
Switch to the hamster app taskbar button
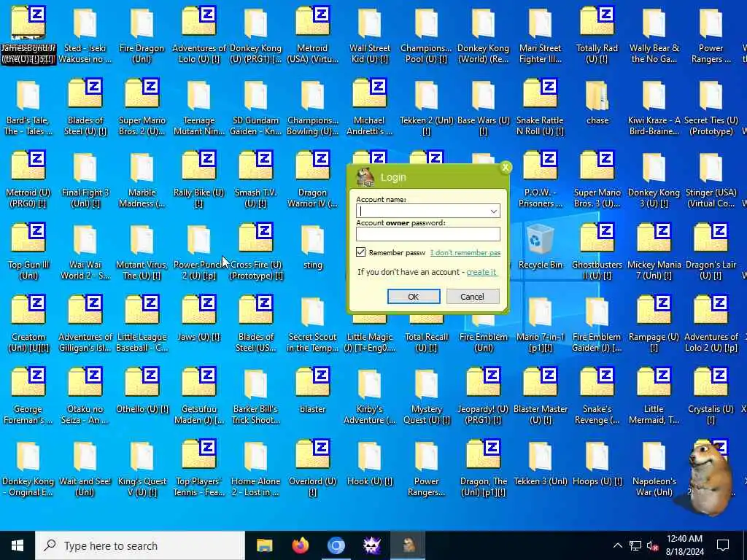pos(409,545)
